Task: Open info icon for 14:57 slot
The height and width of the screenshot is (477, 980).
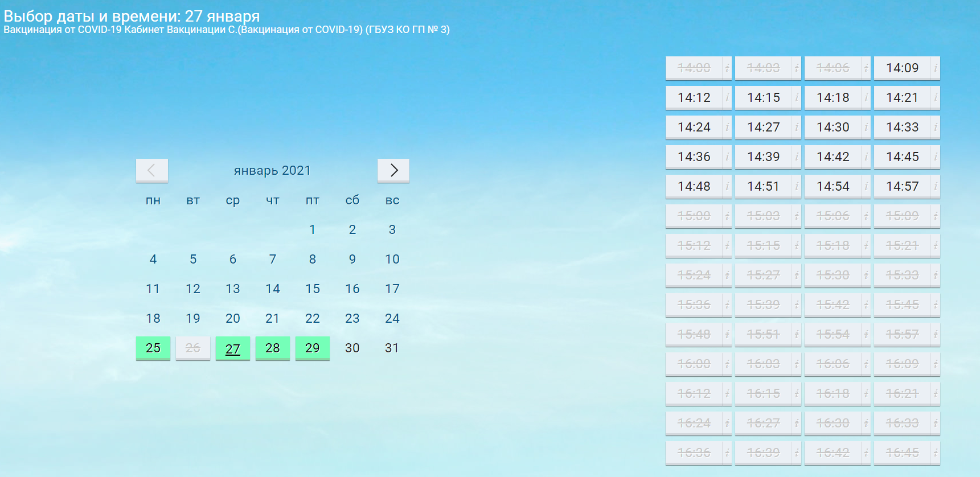Action: tap(935, 186)
